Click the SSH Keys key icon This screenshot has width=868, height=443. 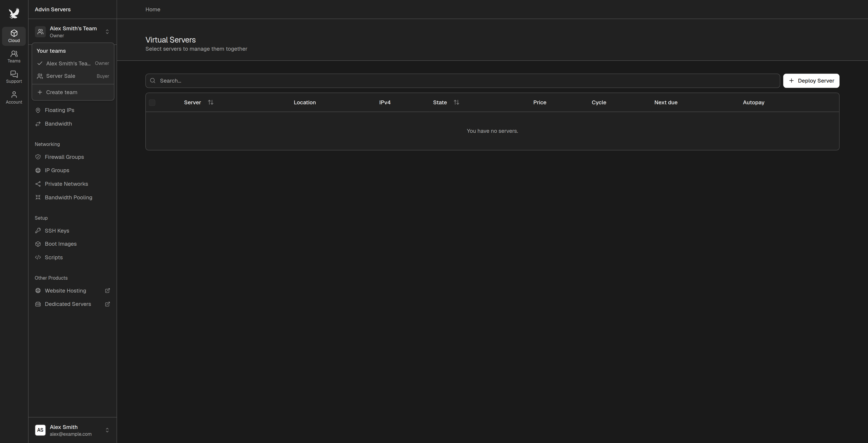coord(38,231)
